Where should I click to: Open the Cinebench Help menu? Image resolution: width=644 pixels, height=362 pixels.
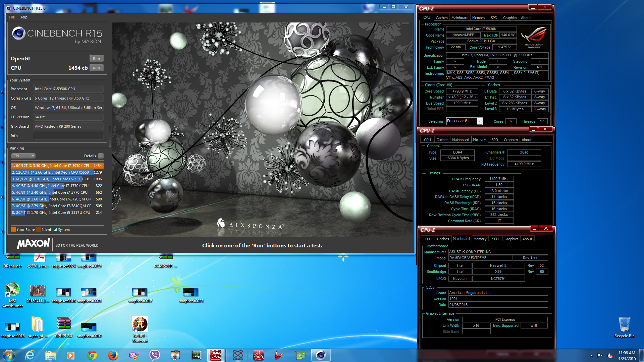[23, 17]
